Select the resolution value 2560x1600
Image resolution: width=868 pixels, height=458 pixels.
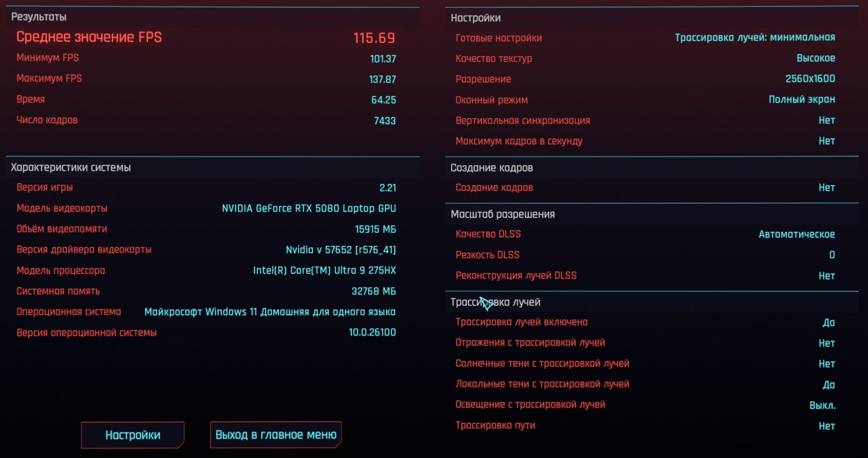(x=810, y=79)
